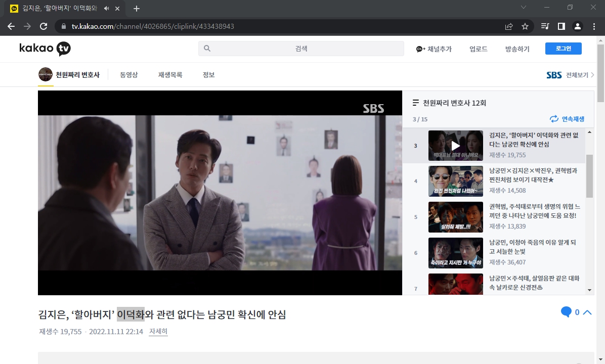
Task: Click playlist scrollbar down arrow
Action: tap(589, 290)
